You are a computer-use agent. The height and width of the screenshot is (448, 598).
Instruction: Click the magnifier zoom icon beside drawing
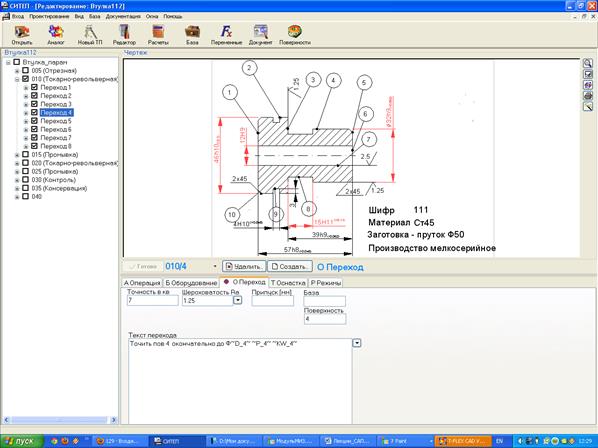pos(588,63)
